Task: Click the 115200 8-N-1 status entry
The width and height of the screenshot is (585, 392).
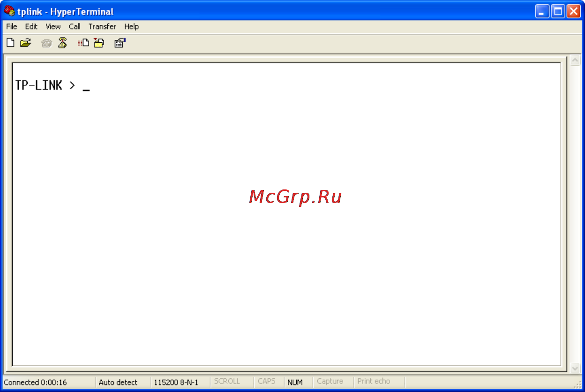Action: pyautogui.click(x=176, y=382)
